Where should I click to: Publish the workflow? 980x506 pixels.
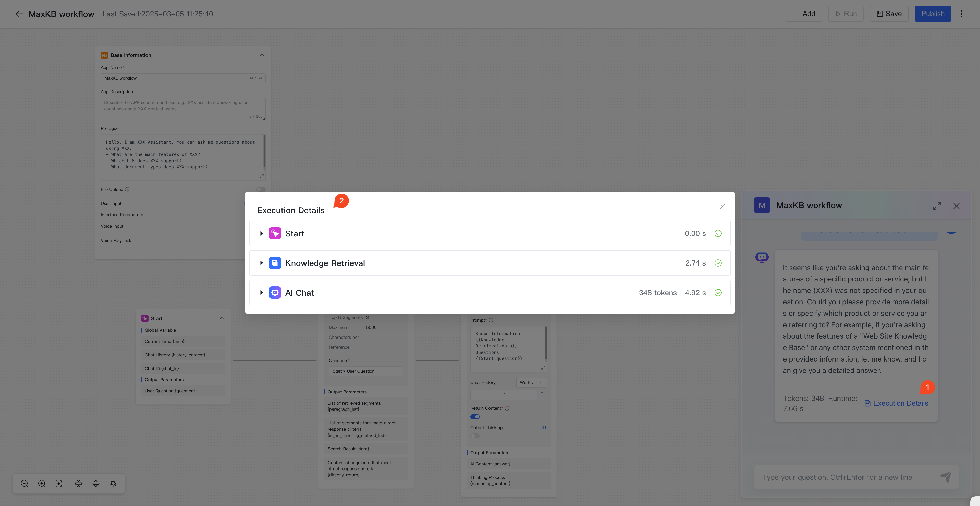[933, 14]
